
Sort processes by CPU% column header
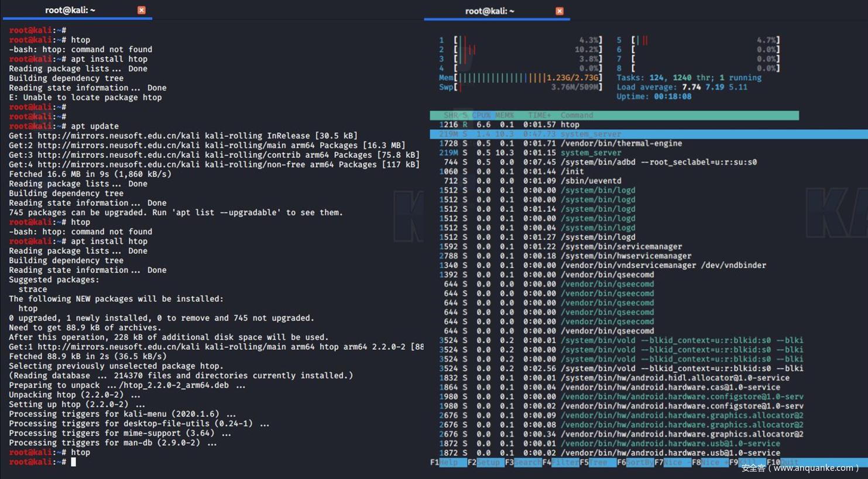coord(481,115)
